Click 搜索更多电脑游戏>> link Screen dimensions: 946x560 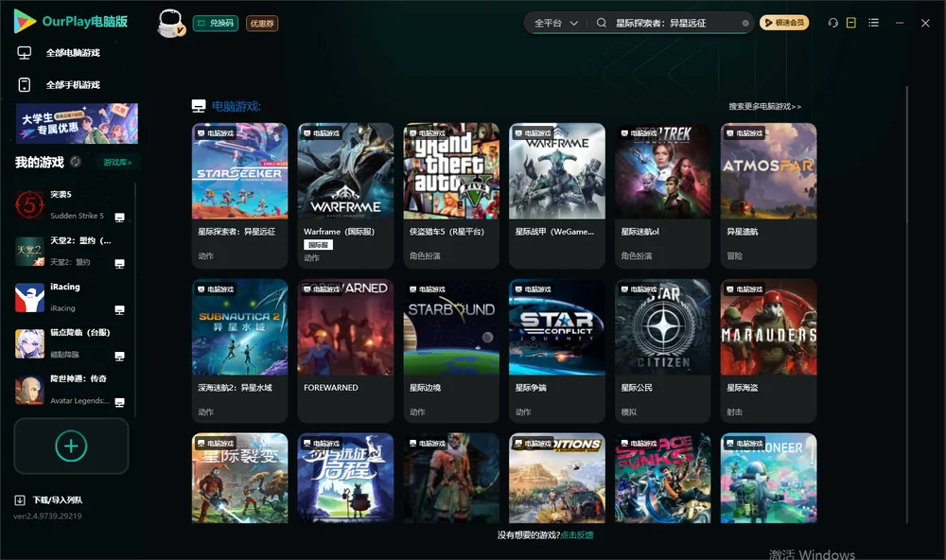pyautogui.click(x=764, y=106)
